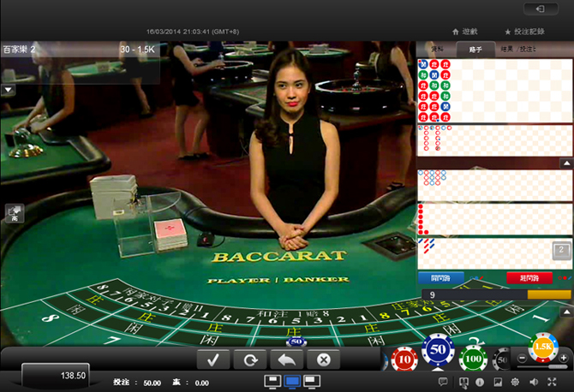
Task: Switch to the 路子 tab
Action: click(x=475, y=50)
